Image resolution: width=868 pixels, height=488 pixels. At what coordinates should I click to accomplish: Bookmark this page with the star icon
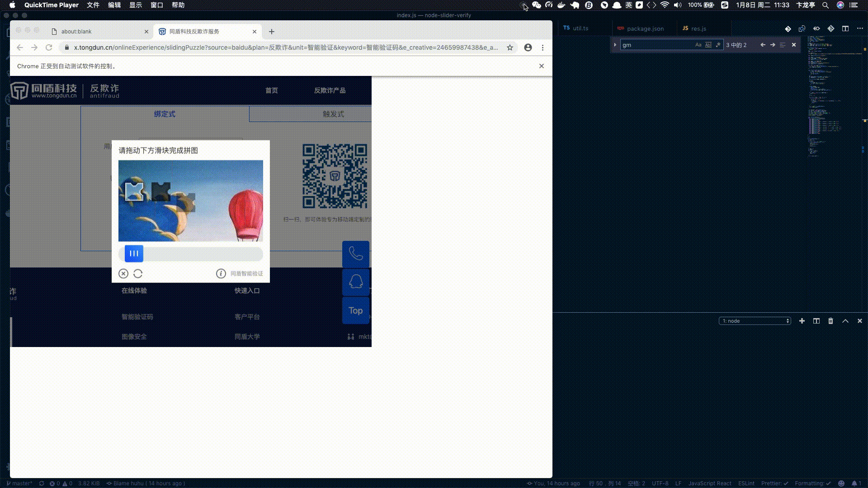pyautogui.click(x=510, y=47)
